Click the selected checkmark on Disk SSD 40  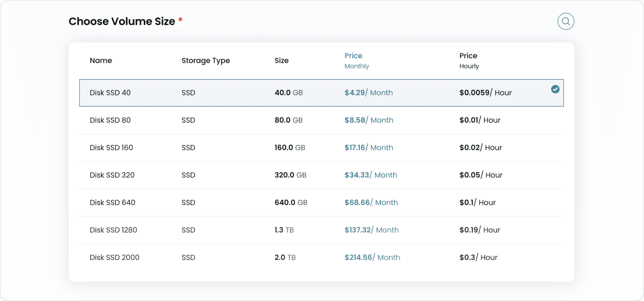coord(555,89)
